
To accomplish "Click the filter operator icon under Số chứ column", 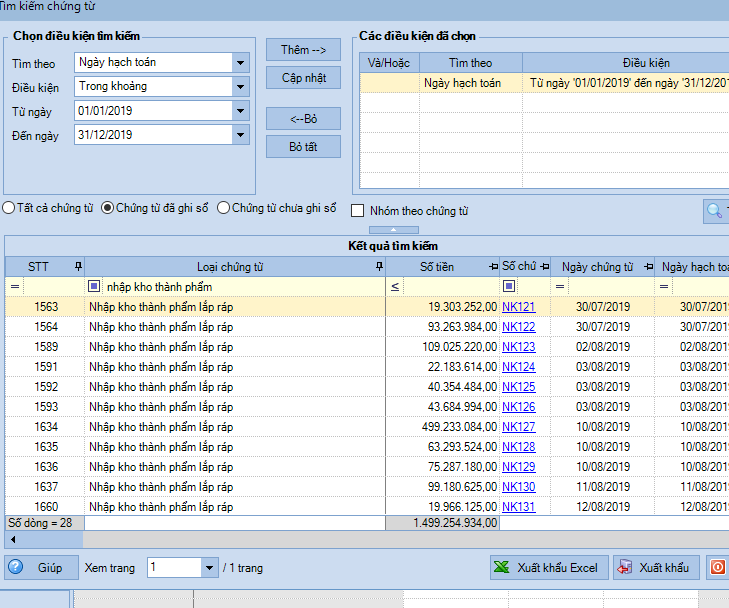I will [x=509, y=287].
